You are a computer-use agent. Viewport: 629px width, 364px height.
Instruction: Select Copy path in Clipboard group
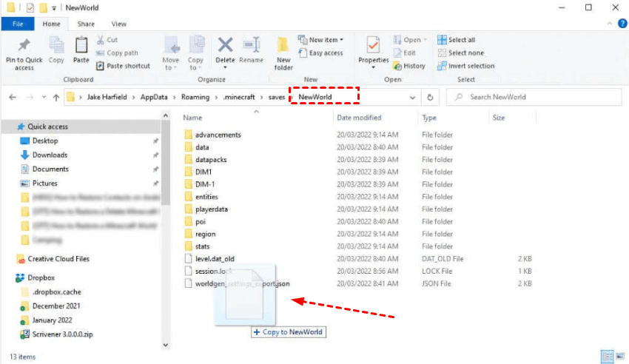point(117,53)
